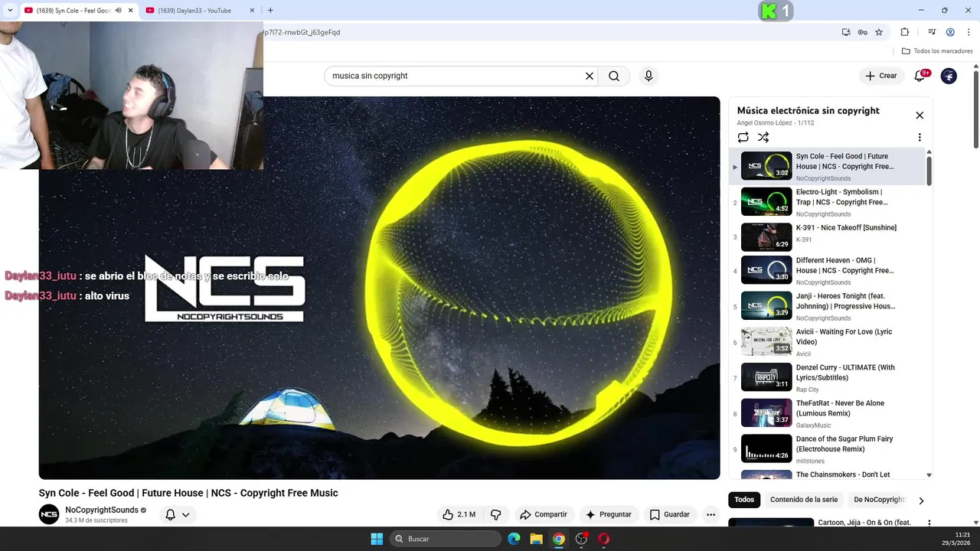
Task: Open the account avatar menu
Action: (949, 76)
